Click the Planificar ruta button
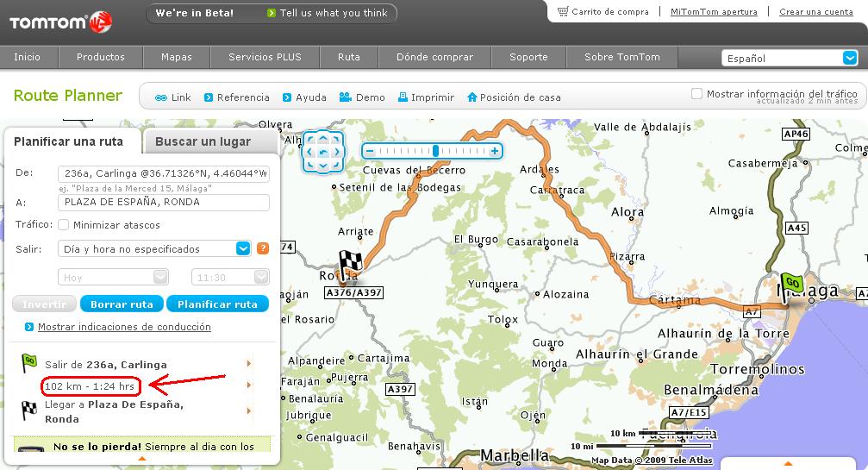 (x=217, y=304)
